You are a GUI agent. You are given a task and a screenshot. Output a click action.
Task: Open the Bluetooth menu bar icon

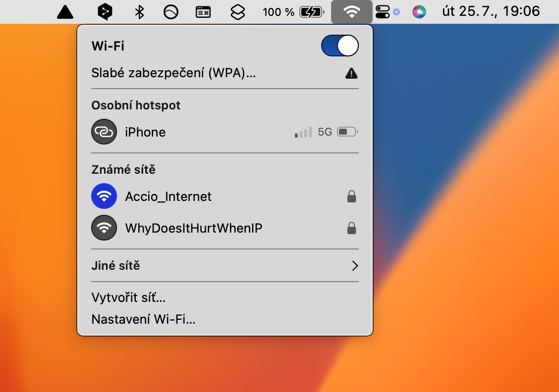pyautogui.click(x=139, y=12)
